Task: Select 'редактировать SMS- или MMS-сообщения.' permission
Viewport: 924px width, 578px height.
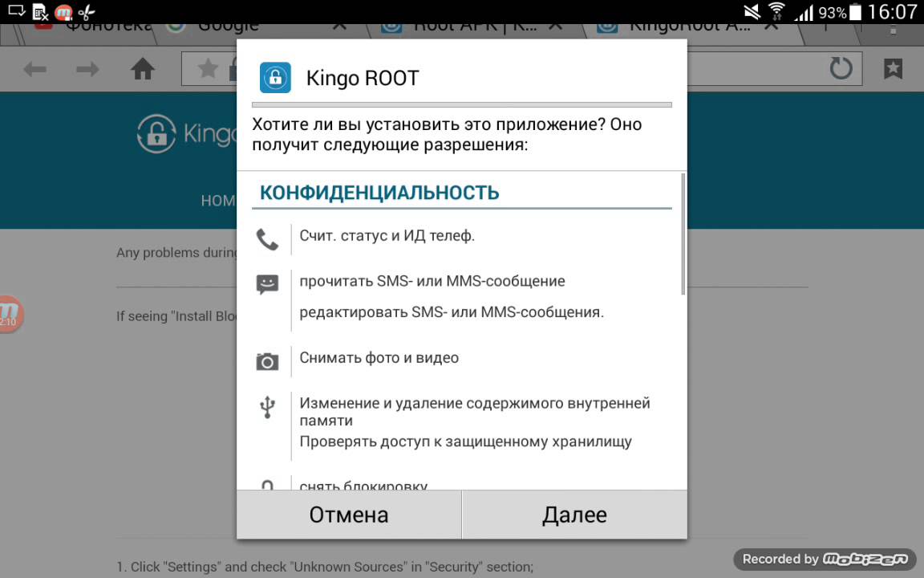Action: pos(452,312)
